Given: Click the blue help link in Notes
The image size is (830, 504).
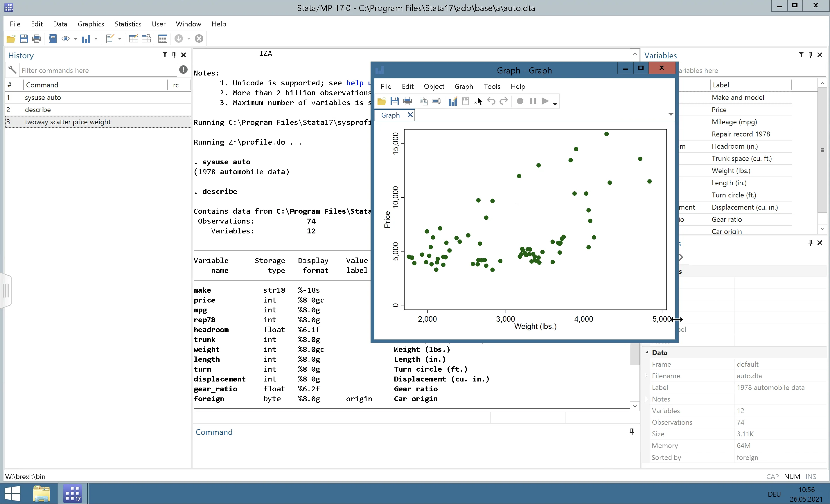Looking at the screenshot, I should 354,83.
